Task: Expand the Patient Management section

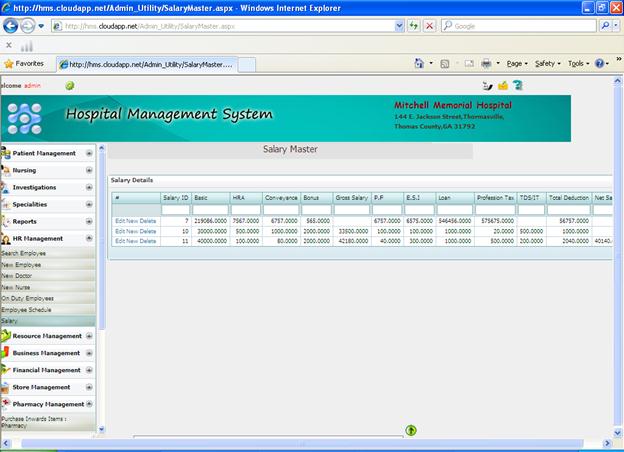Action: [90, 153]
